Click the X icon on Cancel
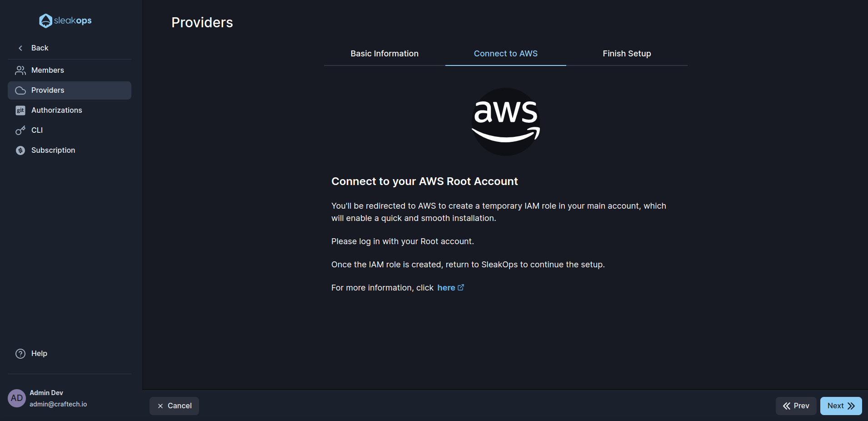Viewport: 868px width, 421px height. click(x=160, y=406)
